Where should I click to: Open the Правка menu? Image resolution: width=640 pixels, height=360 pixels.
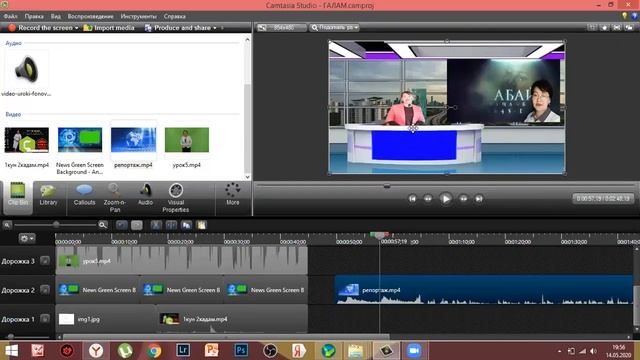[x=34, y=16]
